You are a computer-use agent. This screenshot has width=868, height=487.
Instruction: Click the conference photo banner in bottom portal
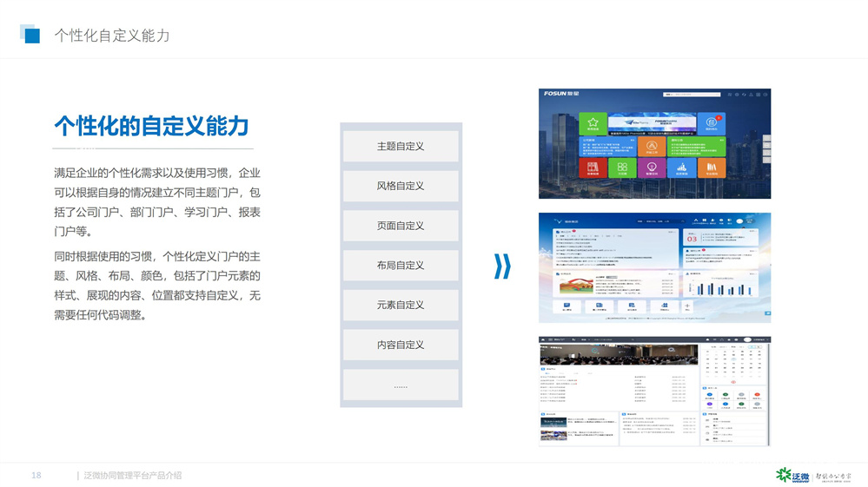pyautogui.click(x=619, y=354)
